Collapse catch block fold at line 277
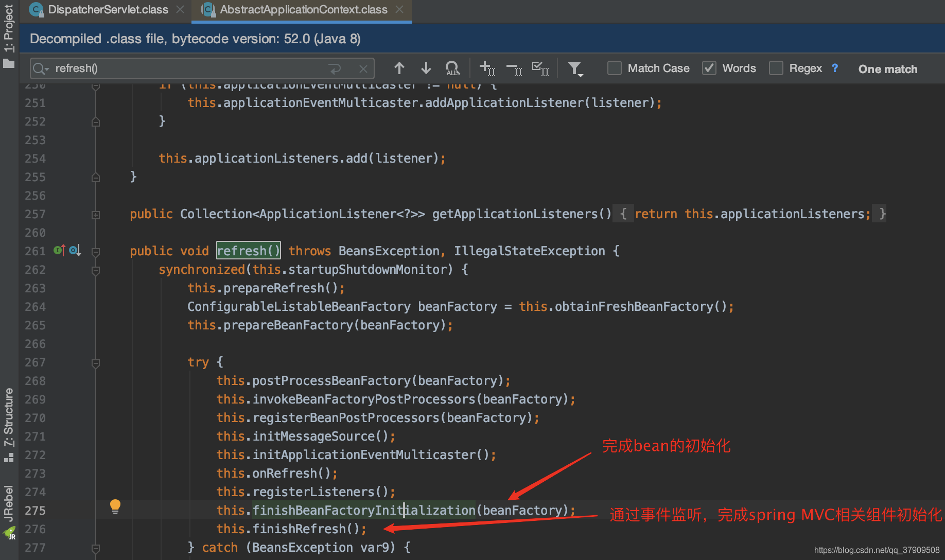 (x=96, y=549)
